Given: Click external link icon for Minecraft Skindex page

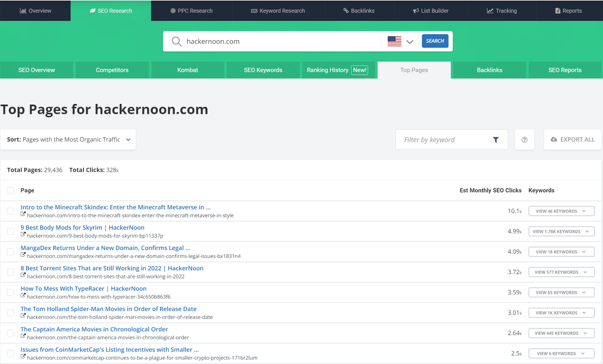Looking at the screenshot, I should click(23, 214).
